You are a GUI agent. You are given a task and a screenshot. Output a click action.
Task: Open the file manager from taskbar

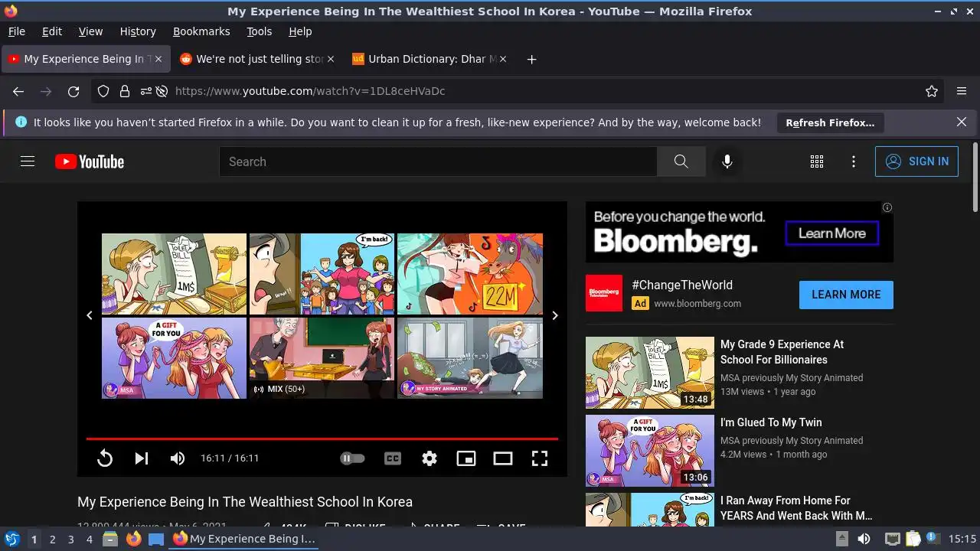110,540
